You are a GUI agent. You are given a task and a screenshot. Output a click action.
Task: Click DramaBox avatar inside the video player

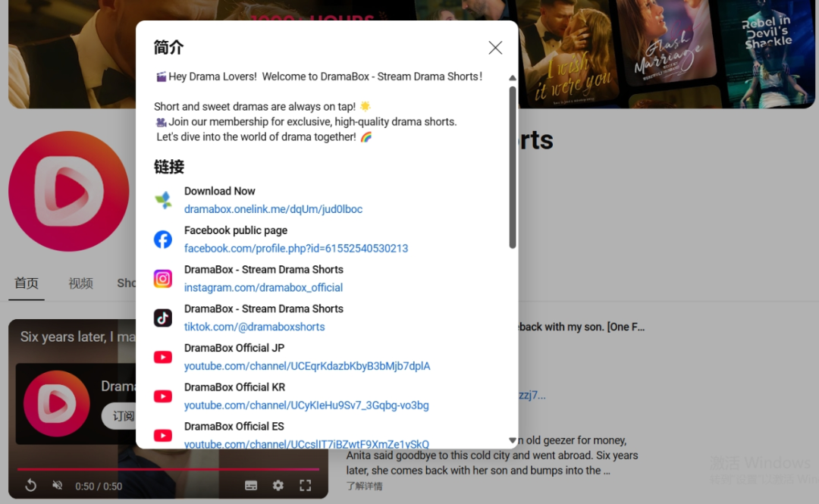(x=56, y=404)
